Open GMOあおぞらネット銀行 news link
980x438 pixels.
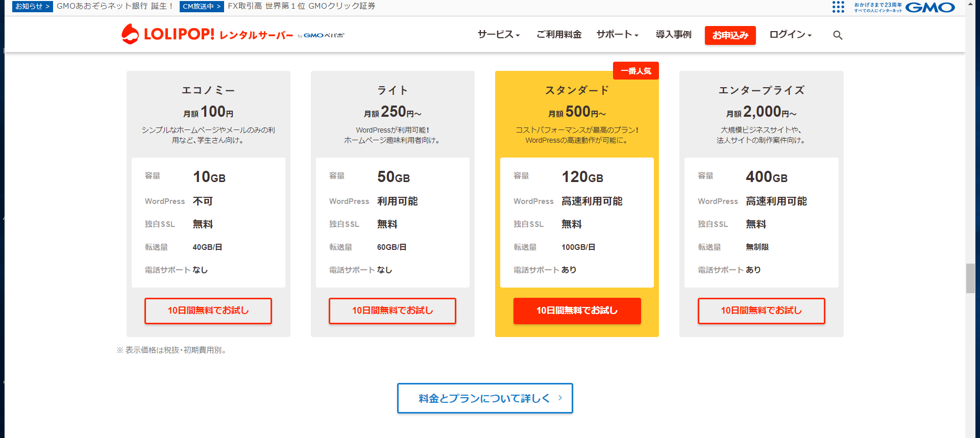[115, 6]
